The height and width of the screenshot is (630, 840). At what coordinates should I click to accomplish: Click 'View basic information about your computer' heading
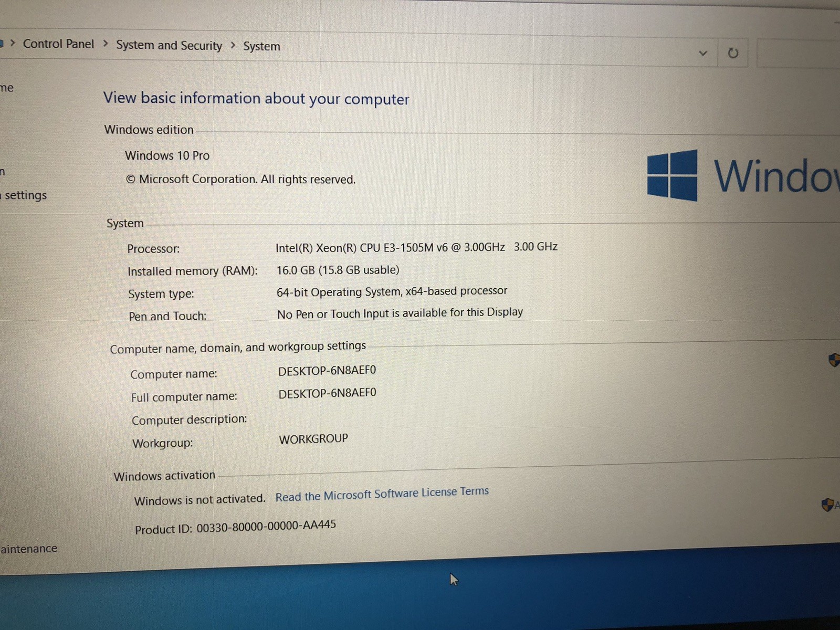256,98
